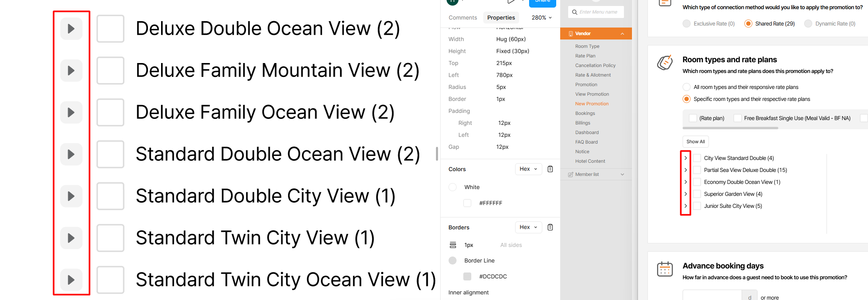
Task: Open Rate Plan in the Vendor menu
Action: point(585,56)
